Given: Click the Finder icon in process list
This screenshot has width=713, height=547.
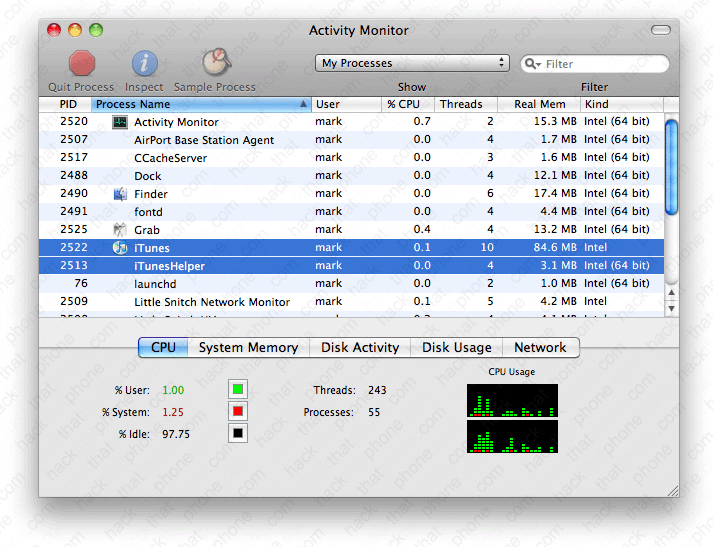Looking at the screenshot, I should pos(120,194).
